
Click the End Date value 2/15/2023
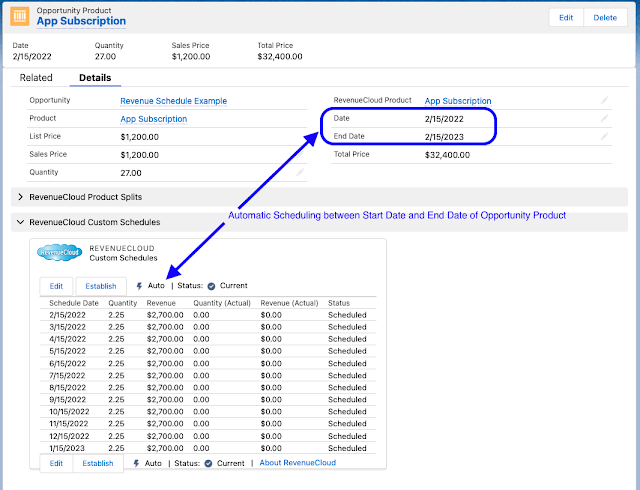(444, 137)
